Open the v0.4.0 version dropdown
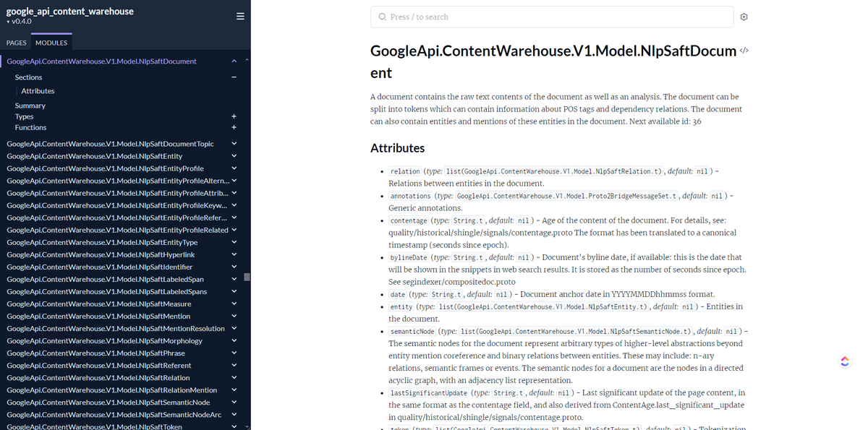The width and height of the screenshot is (868, 430). click(x=19, y=22)
